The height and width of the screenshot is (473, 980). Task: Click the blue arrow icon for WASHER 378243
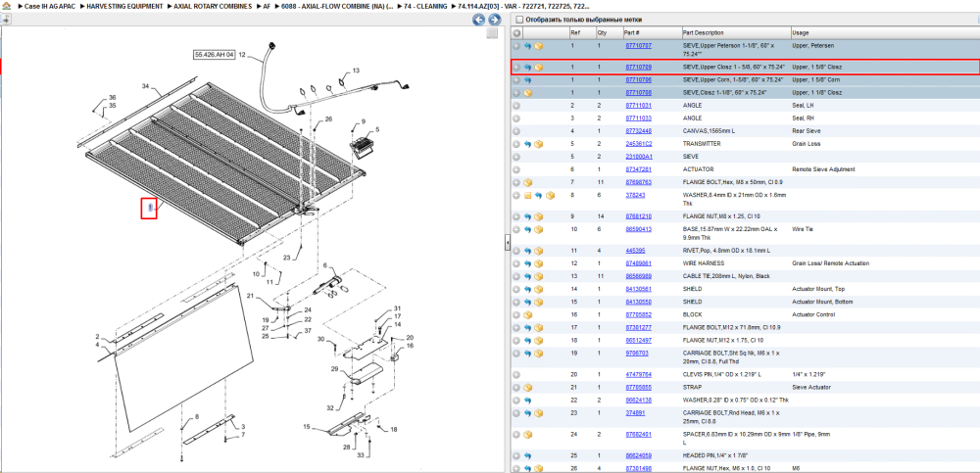coord(538,196)
